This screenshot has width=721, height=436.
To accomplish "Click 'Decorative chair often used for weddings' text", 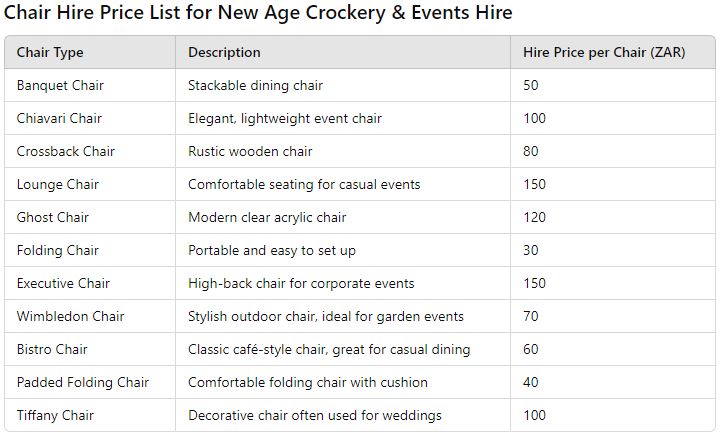I will (314, 415).
